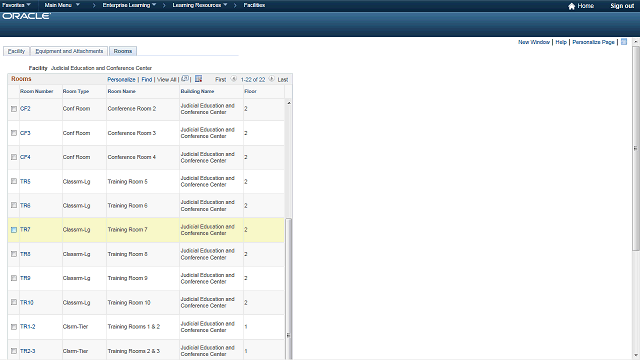
Task: Click page scrollbar up arrow
Action: coord(636,42)
